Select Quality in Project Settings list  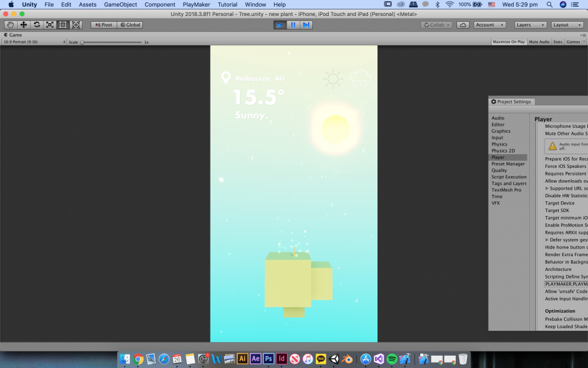point(499,170)
